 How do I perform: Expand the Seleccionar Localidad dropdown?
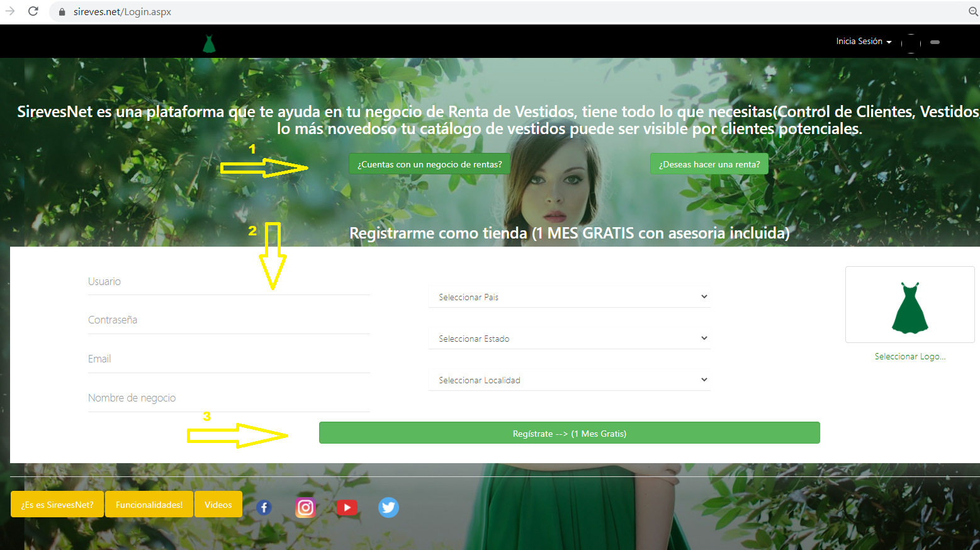pyautogui.click(x=569, y=380)
